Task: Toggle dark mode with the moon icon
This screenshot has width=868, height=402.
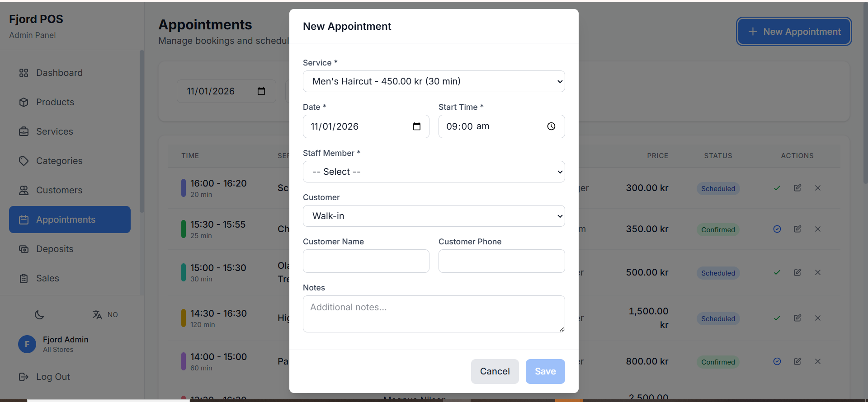Action: click(40, 315)
